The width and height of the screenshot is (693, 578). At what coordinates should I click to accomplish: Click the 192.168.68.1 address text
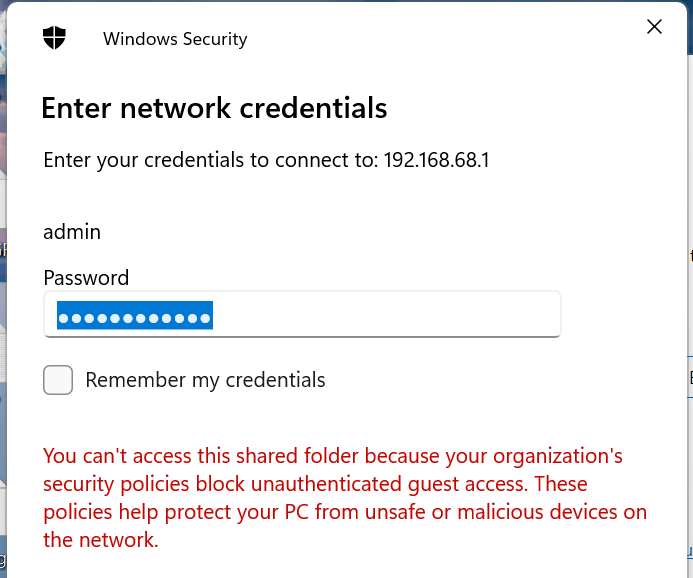coord(437,160)
